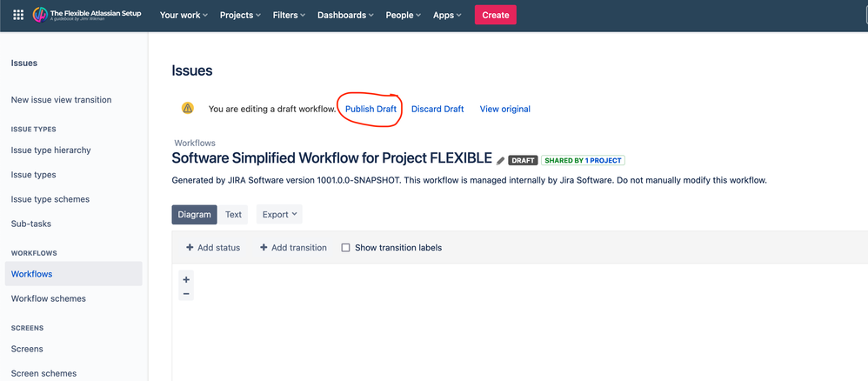Click Add transition button
Viewport: 868px width, 381px height.
293,248
